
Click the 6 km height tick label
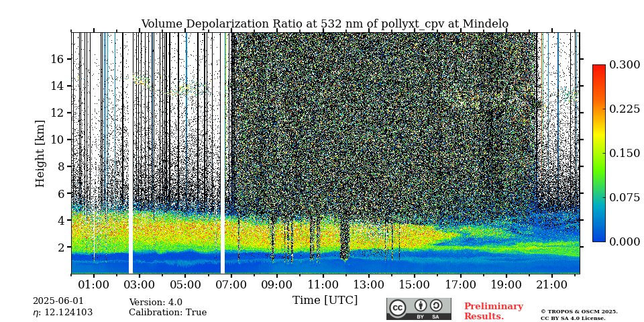(62, 193)
